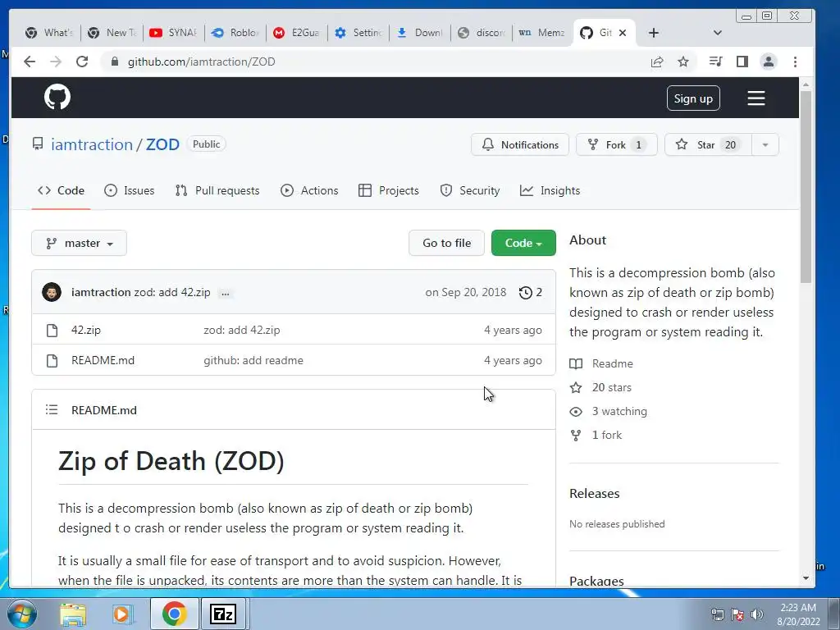Open the commit message 'zod: add 42.zip' in header

click(x=172, y=293)
